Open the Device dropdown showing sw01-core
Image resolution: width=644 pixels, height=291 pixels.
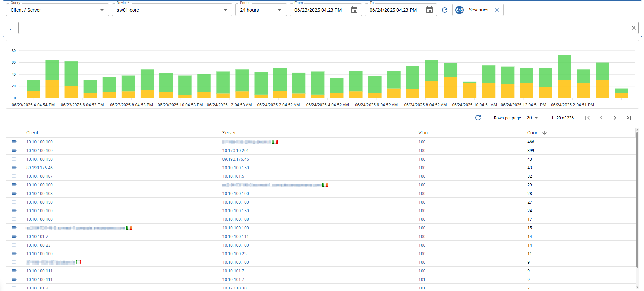pos(172,10)
